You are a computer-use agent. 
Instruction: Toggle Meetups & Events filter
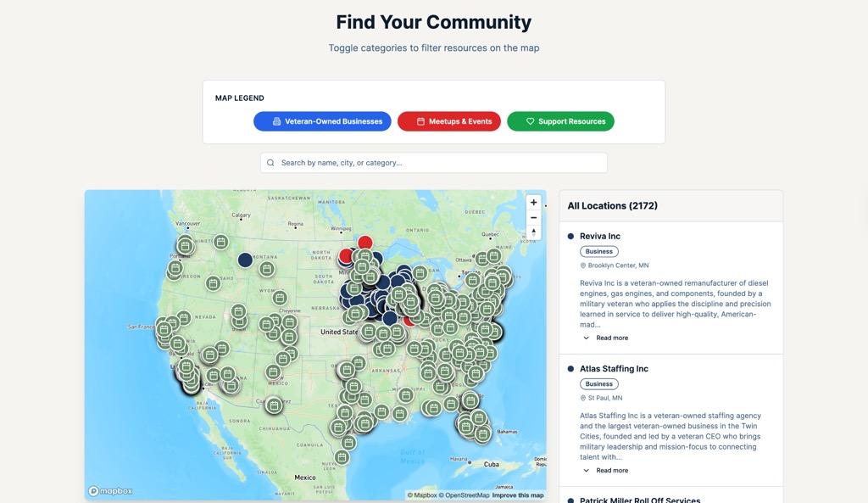449,121
